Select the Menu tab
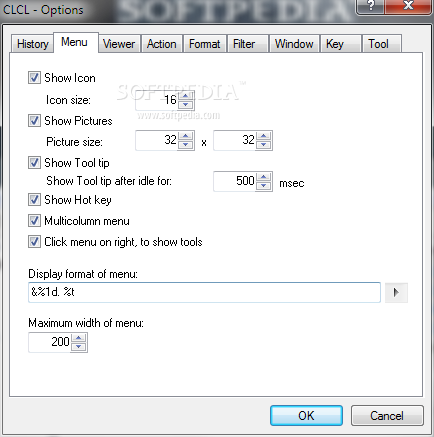The image size is (434, 437). (x=75, y=42)
